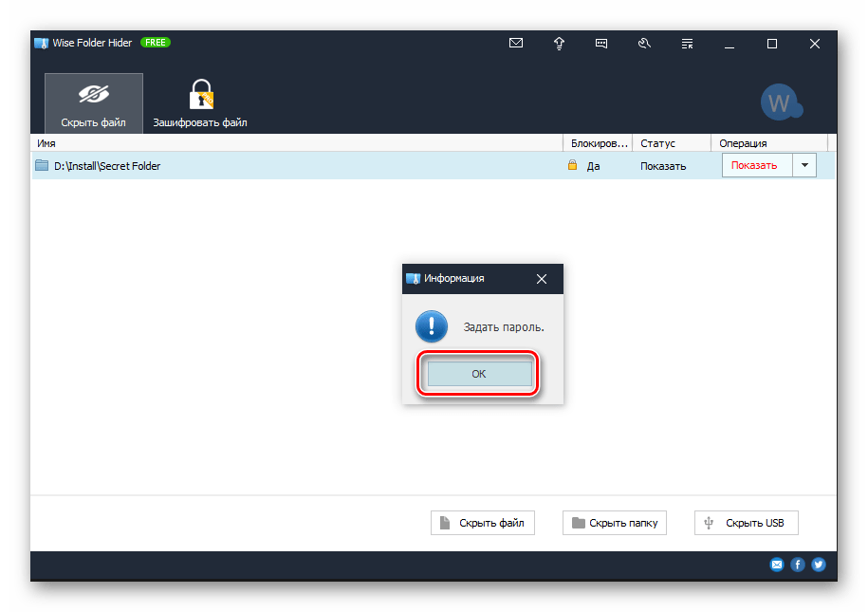Expand the operation dropdown arrow
Image resolution: width=868 pixels, height=612 pixels.
pos(804,165)
